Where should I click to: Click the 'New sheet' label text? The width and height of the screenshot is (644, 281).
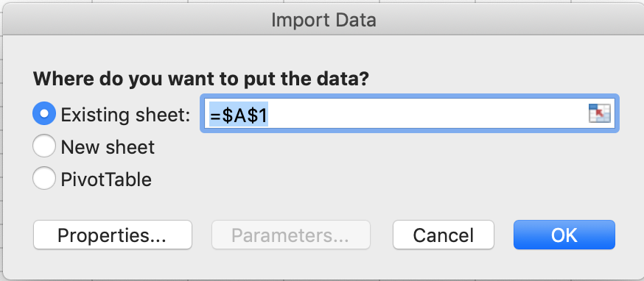(x=108, y=147)
